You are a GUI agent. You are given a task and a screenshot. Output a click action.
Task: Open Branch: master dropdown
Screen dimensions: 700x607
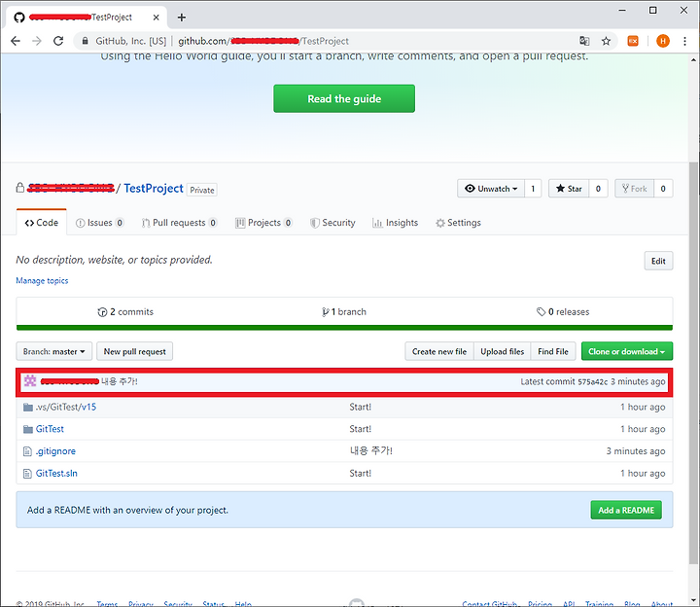[54, 351]
